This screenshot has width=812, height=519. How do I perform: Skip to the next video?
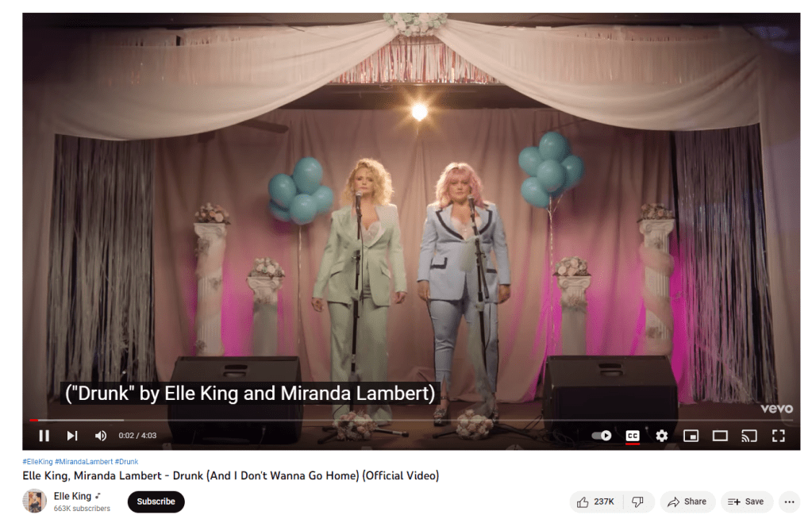point(72,436)
